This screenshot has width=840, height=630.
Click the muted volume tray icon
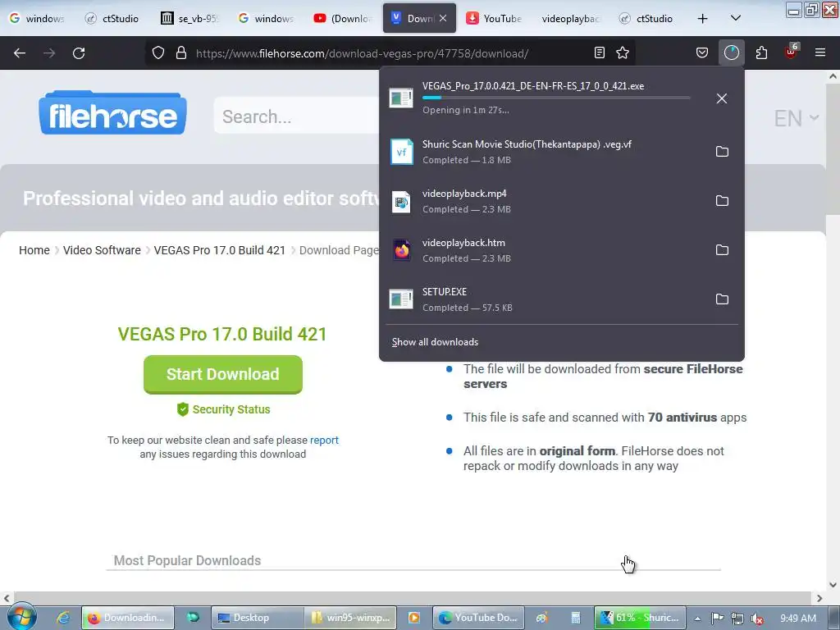coord(757,619)
